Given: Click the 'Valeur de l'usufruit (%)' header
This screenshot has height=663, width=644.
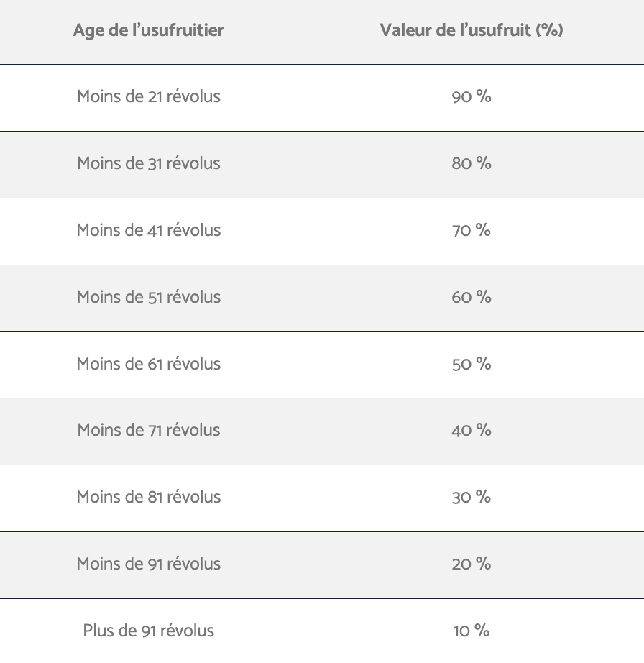Looking at the screenshot, I should coord(471,30).
